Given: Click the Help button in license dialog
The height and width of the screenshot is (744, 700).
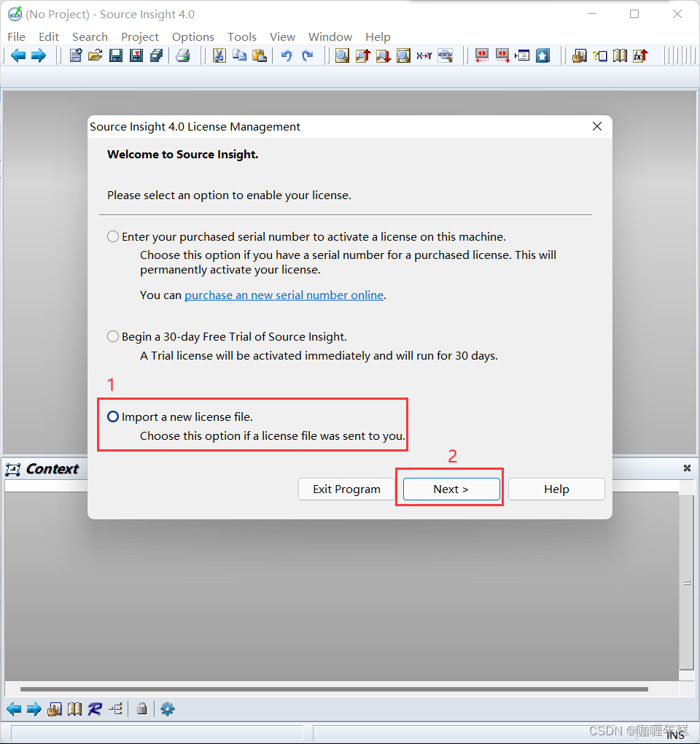Looking at the screenshot, I should [x=556, y=489].
